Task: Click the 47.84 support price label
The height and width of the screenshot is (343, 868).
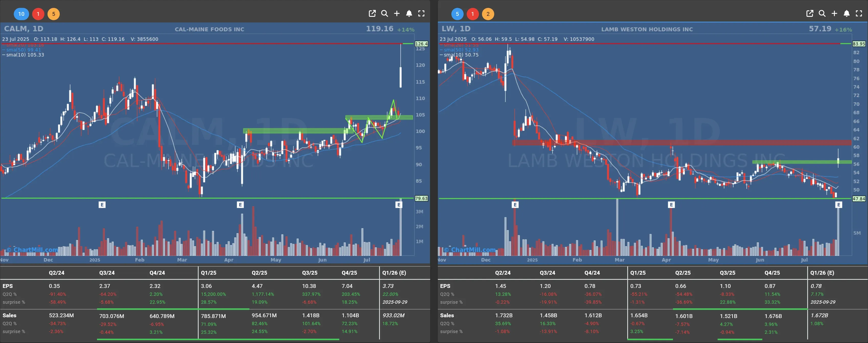Action: [x=859, y=199]
